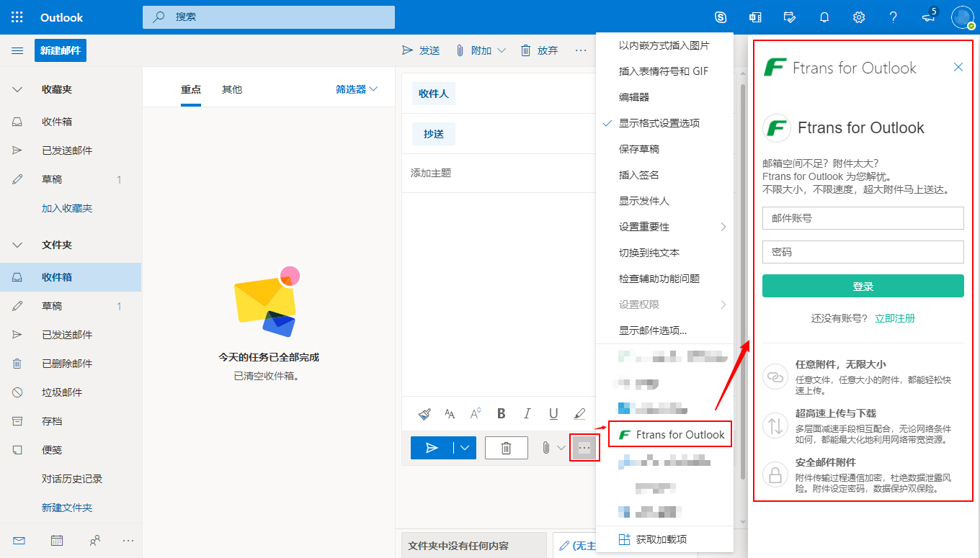Open the Filter (筛选器) dropdown
Screen dimensions: 980x558
(357, 89)
